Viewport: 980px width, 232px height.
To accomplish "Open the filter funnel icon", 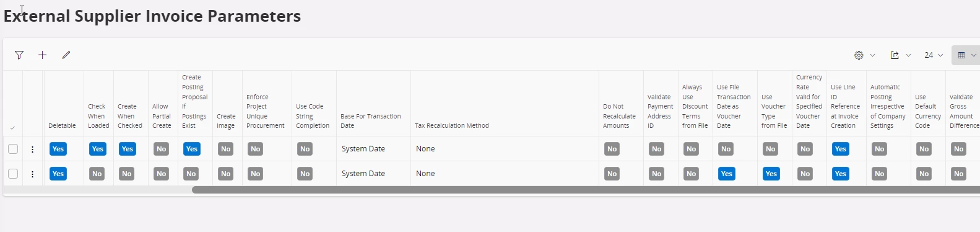I will pos(19,55).
